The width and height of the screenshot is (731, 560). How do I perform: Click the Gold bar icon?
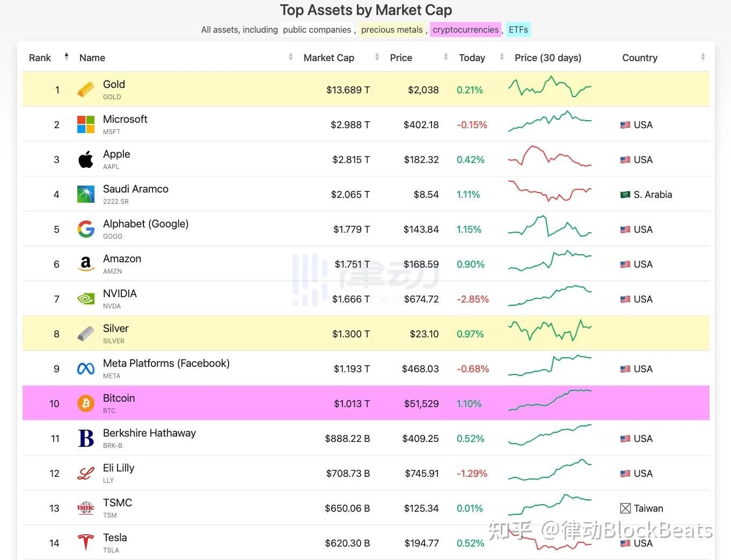click(x=85, y=90)
